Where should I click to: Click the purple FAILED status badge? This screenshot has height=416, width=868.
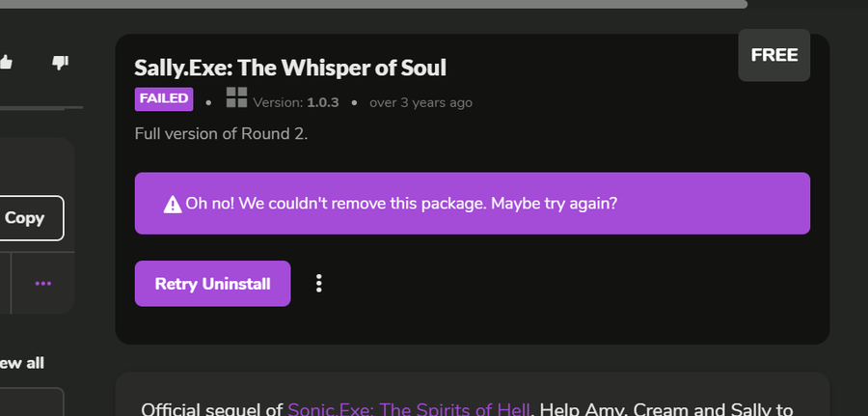tap(164, 99)
